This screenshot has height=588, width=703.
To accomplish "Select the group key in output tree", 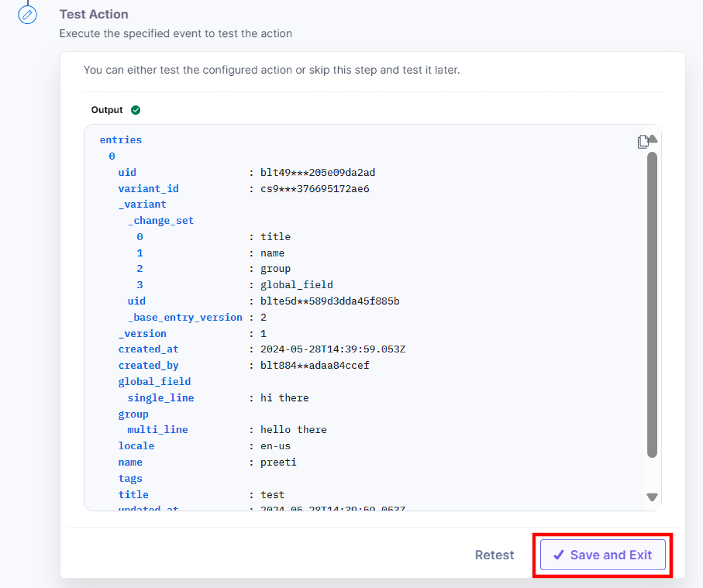I will 133,414.
